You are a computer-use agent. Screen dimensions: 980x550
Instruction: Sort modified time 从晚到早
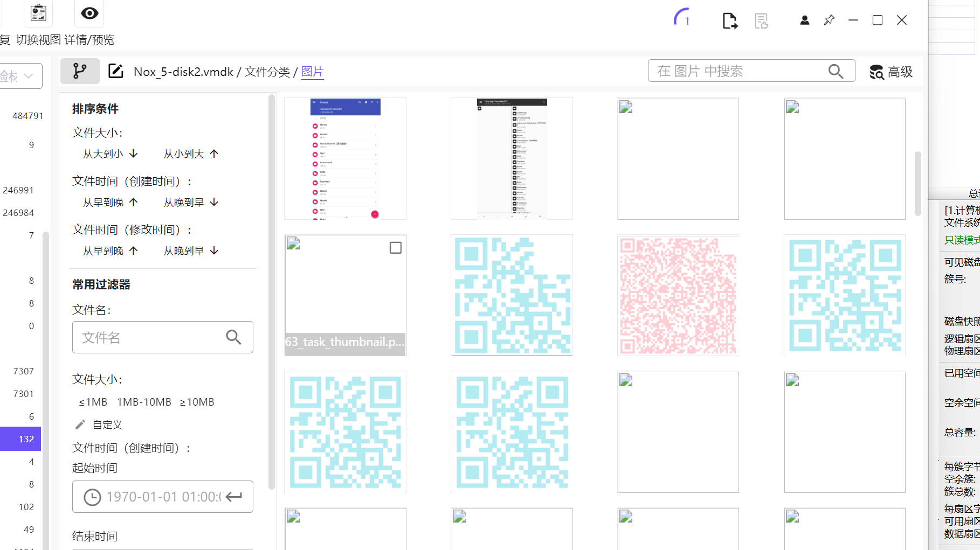(x=191, y=251)
